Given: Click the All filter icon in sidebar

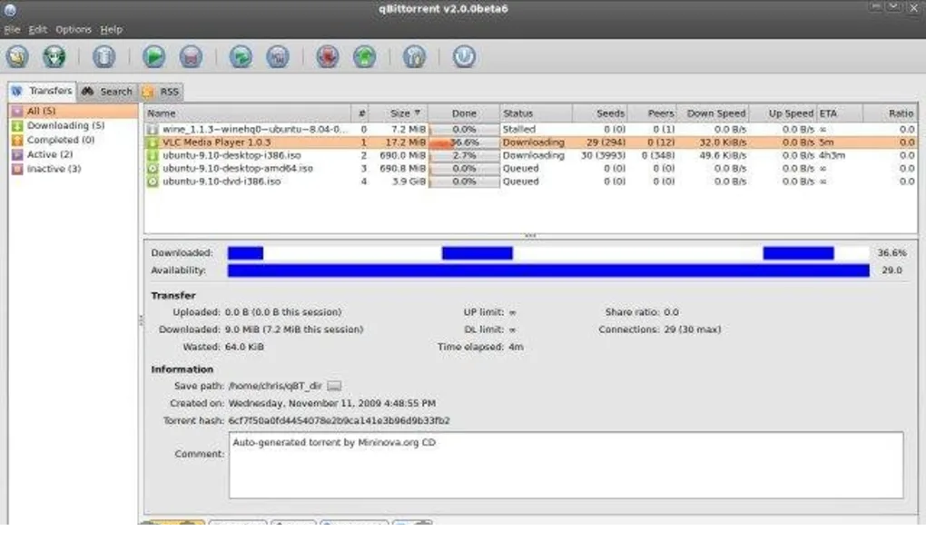Looking at the screenshot, I should coord(17,111).
